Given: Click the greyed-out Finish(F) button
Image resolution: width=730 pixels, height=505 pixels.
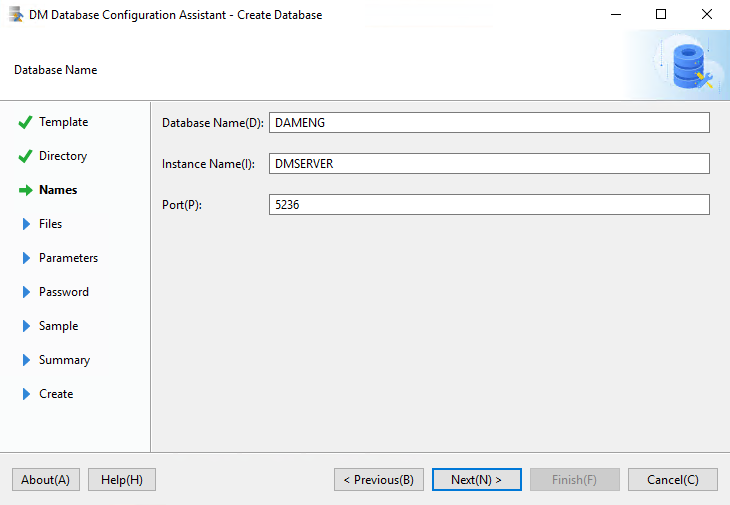Looking at the screenshot, I should click(575, 479).
